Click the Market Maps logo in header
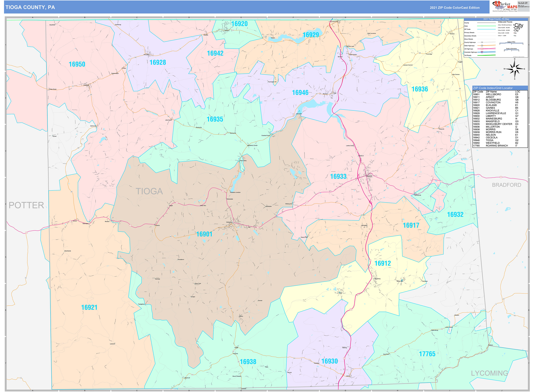The height and width of the screenshot is (392, 533). [505, 6]
